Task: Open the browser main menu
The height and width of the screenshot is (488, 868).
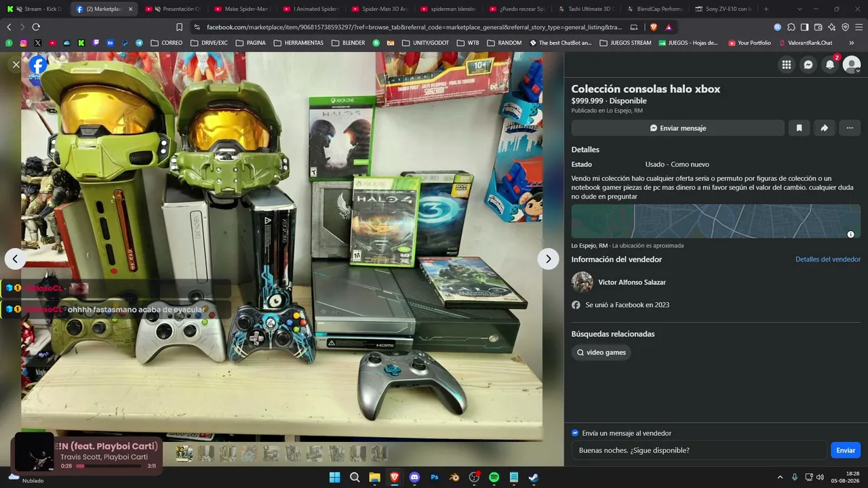Action: pos(859,27)
